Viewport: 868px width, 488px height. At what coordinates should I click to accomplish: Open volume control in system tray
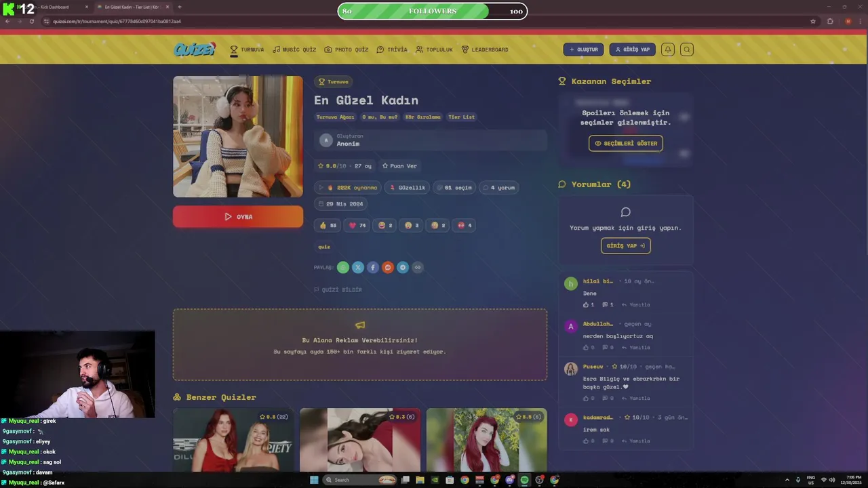coord(832,480)
